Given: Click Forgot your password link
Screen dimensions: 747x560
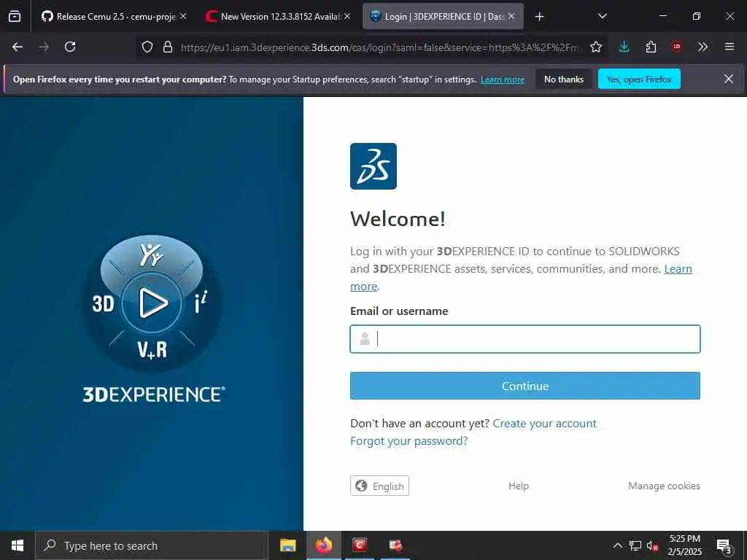Looking at the screenshot, I should click(409, 441).
